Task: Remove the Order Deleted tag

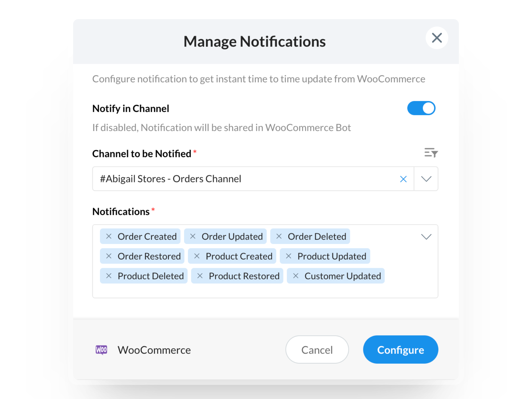Action: pos(279,236)
